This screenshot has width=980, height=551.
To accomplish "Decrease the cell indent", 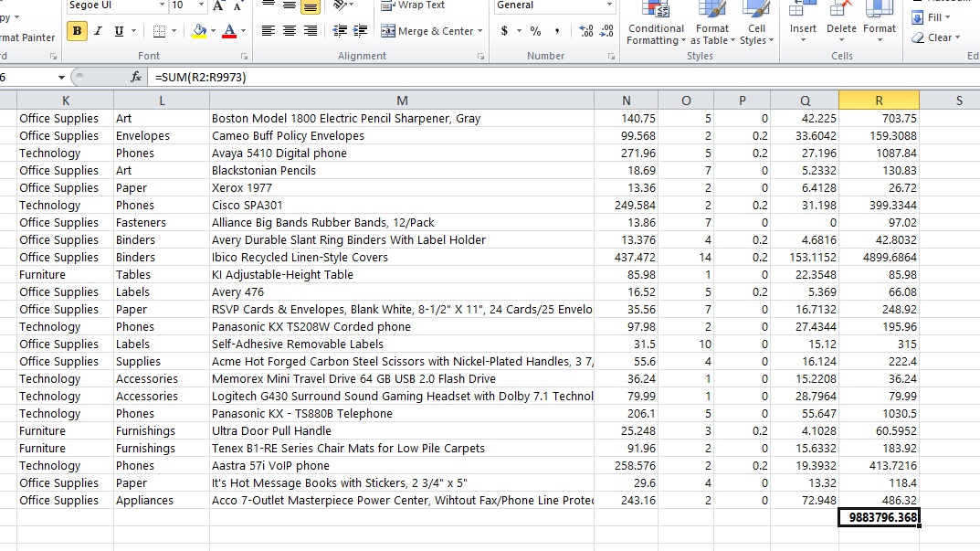I will (x=340, y=31).
